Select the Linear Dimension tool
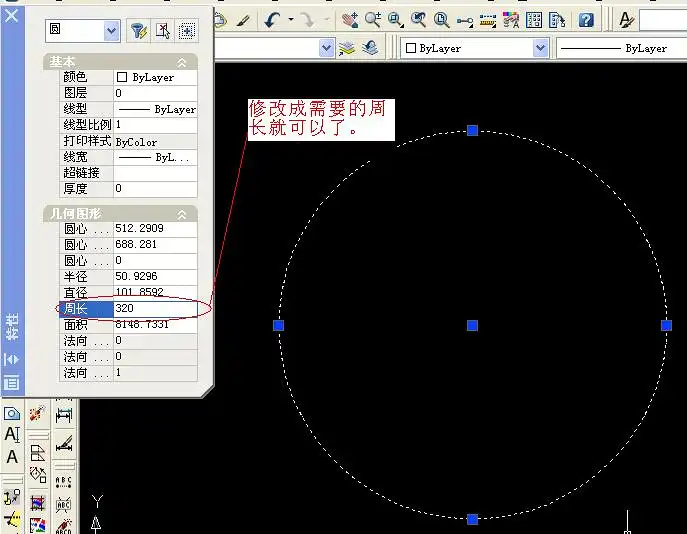The width and height of the screenshot is (687, 534). coord(64,415)
